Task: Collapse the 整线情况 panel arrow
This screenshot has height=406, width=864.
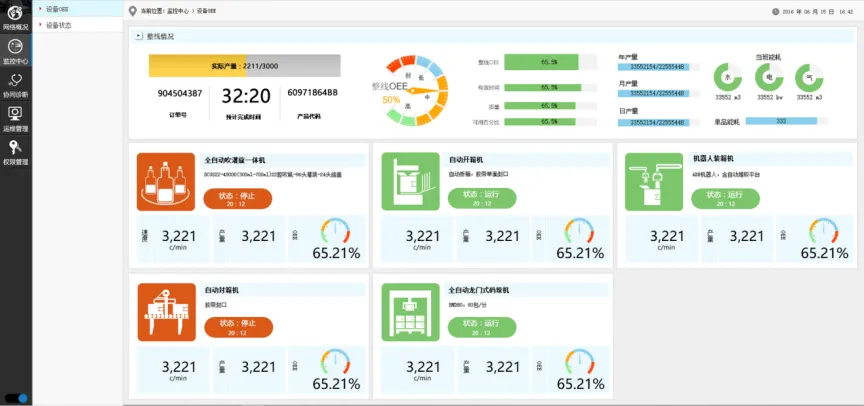Action: pos(138,36)
